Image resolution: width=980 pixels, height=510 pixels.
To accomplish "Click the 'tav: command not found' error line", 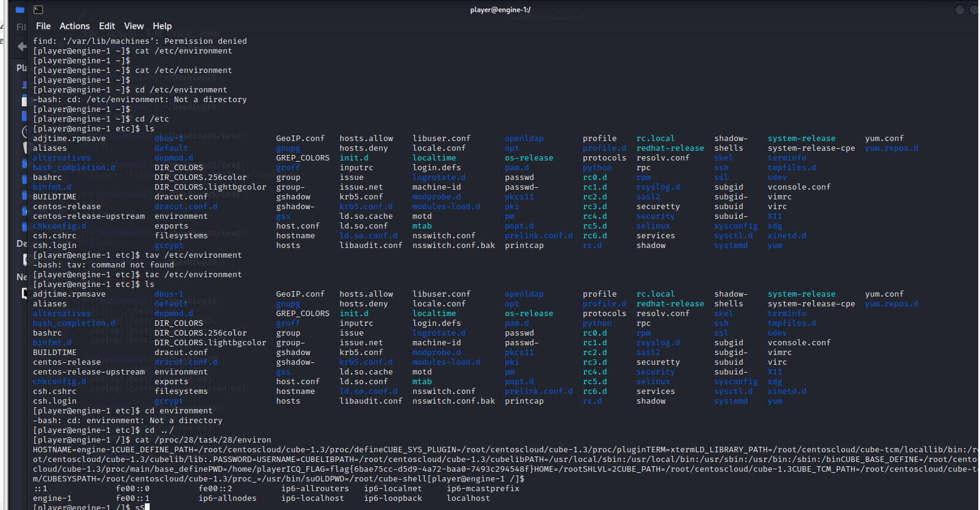I will [x=103, y=265].
